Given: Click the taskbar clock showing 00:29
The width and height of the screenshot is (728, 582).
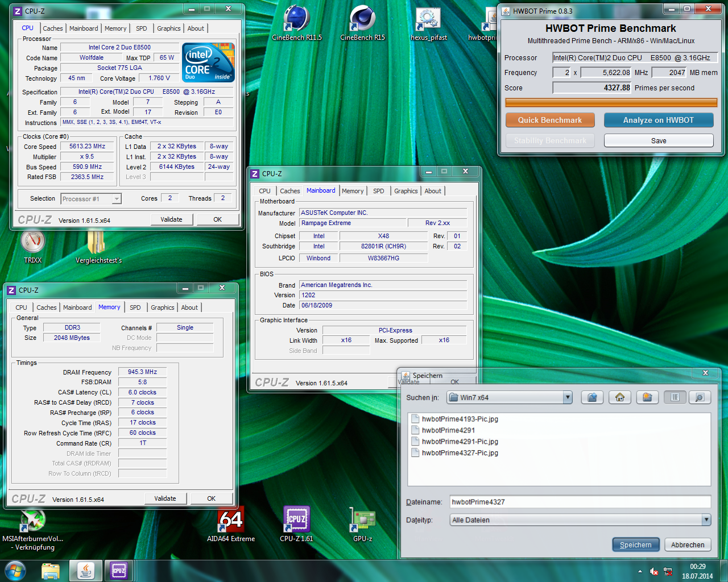Looking at the screenshot, I should point(697,571).
